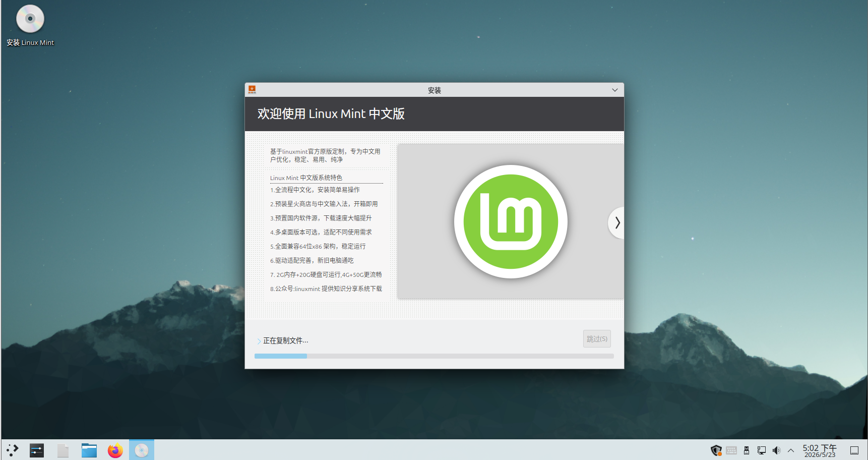The image size is (868, 460).
Task: Select the installer disc task in taskbar
Action: 142,450
